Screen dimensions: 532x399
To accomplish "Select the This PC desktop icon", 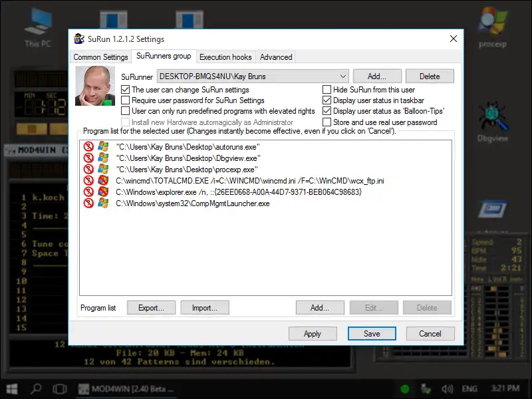I will click(x=38, y=28).
